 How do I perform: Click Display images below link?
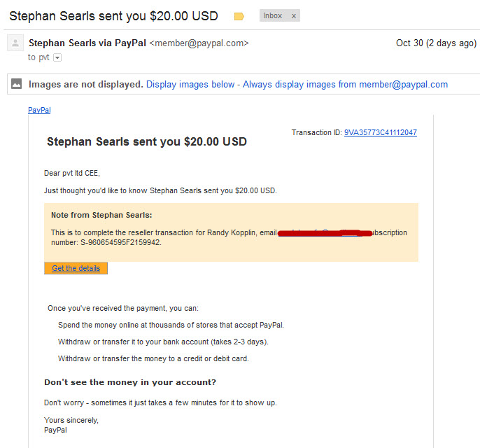point(190,84)
